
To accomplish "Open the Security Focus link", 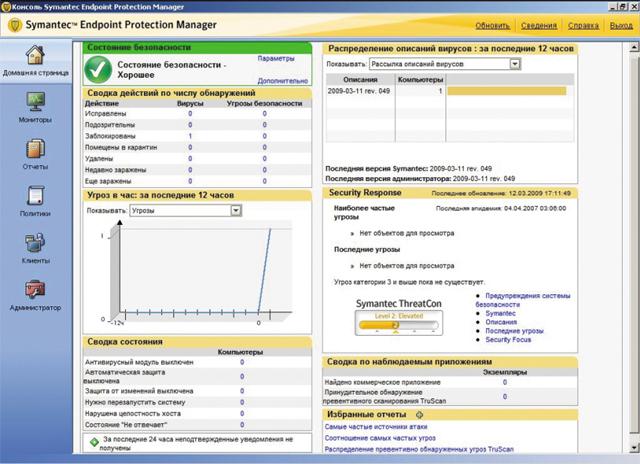I will pyautogui.click(x=508, y=340).
